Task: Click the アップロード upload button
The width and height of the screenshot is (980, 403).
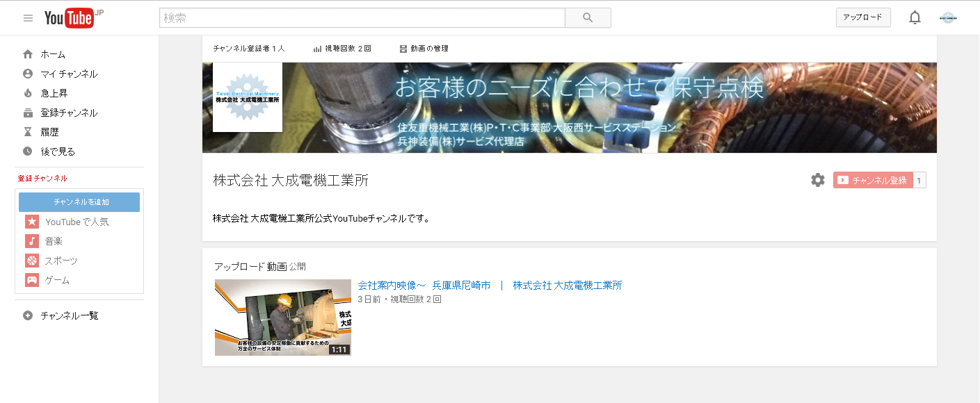Action: pos(863,17)
